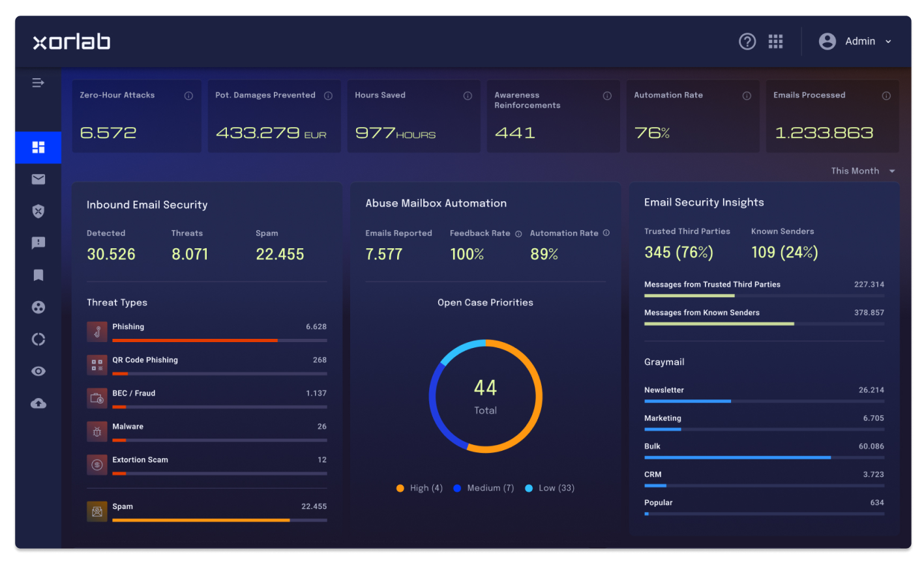Toggle Low (33) legend item
The width and height of the screenshot is (924, 563).
pyautogui.click(x=550, y=488)
